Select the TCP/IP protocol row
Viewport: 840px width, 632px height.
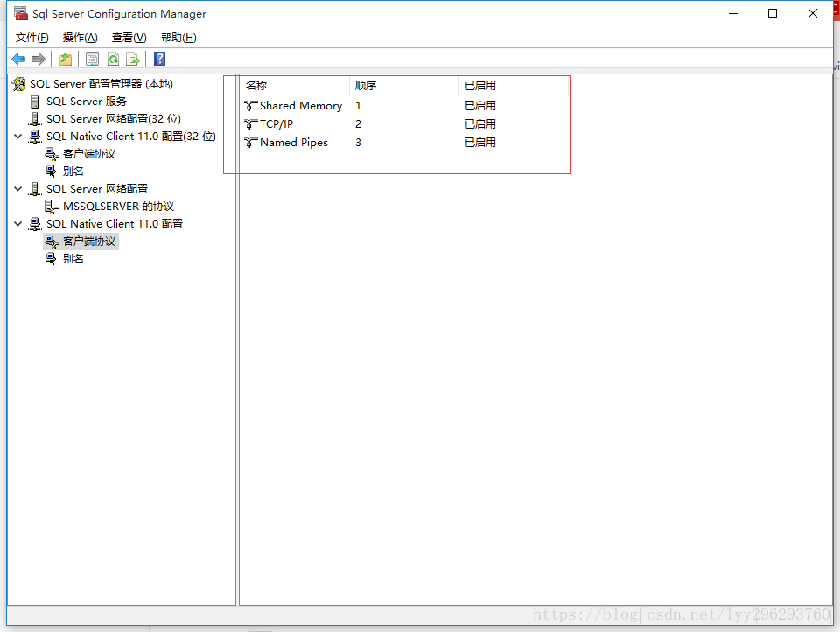tap(276, 124)
